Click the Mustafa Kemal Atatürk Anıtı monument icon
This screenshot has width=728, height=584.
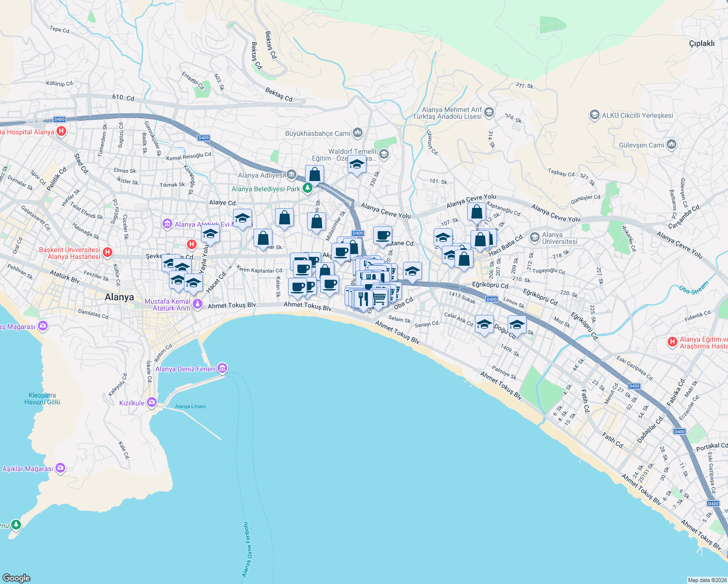197,304
